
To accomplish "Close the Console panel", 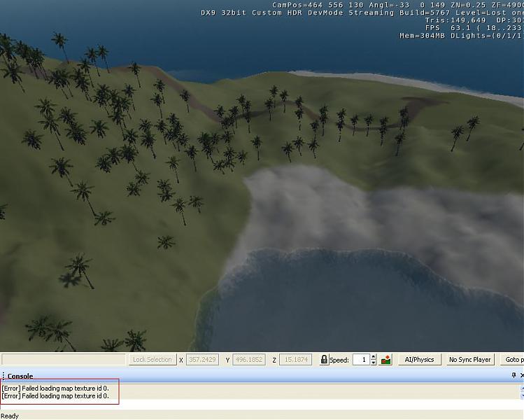I will 522,376.
